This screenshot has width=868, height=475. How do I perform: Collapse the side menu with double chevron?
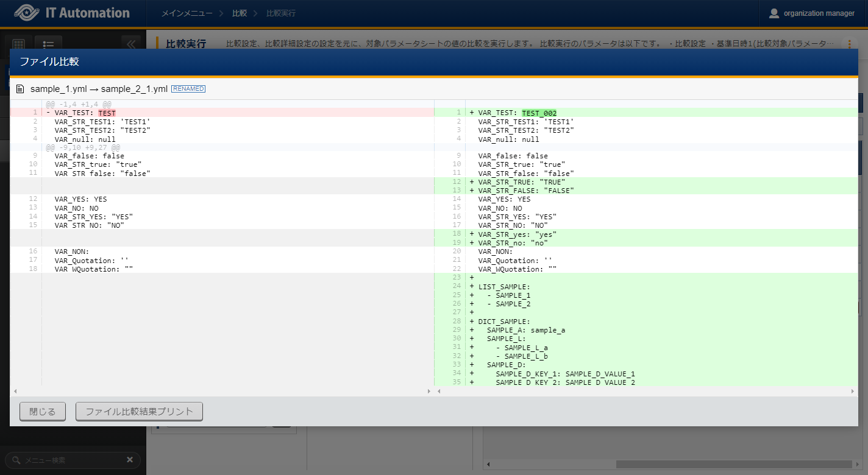point(130,44)
